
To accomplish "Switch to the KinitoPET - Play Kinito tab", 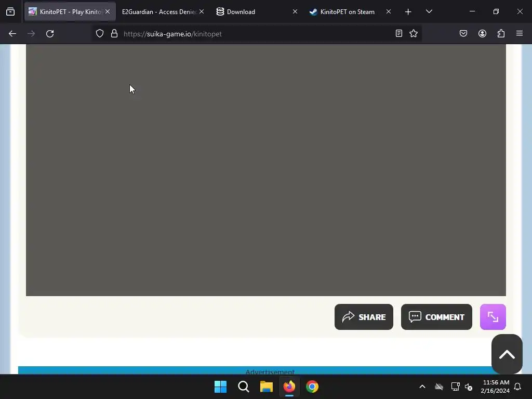I will click(70, 11).
